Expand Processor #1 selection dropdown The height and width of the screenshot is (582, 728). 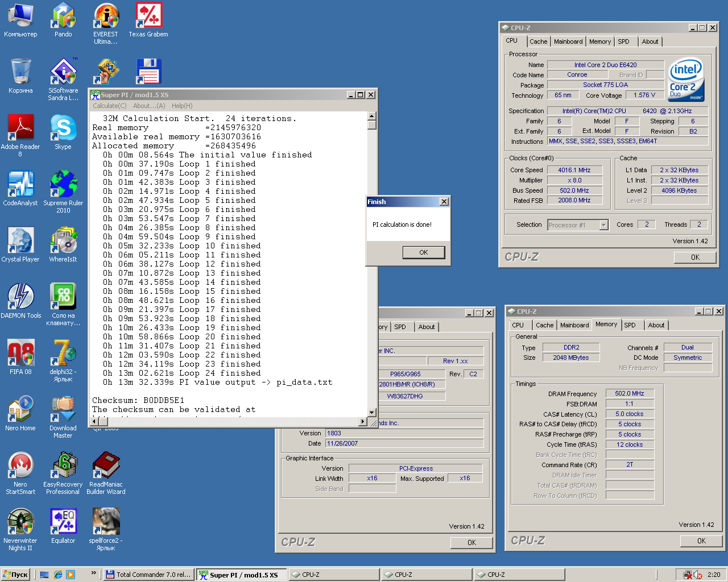coord(603,225)
